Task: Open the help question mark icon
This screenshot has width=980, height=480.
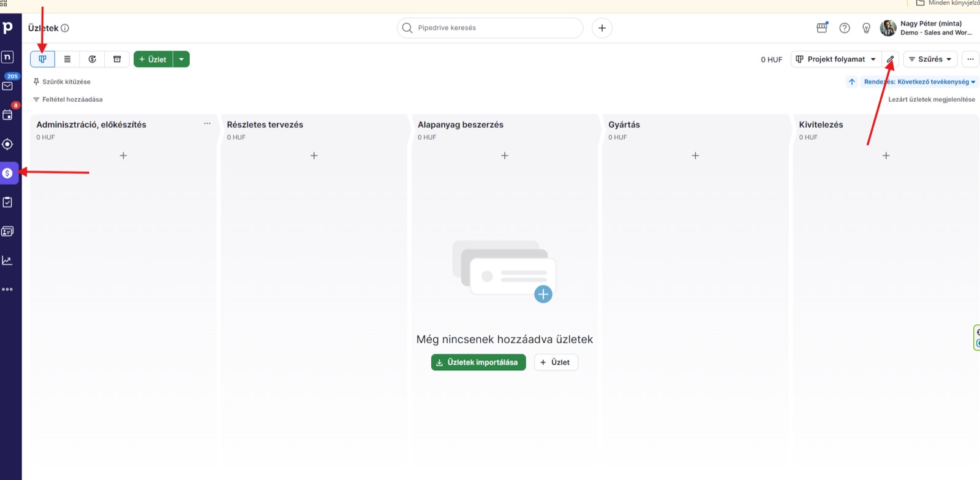Action: click(x=845, y=28)
